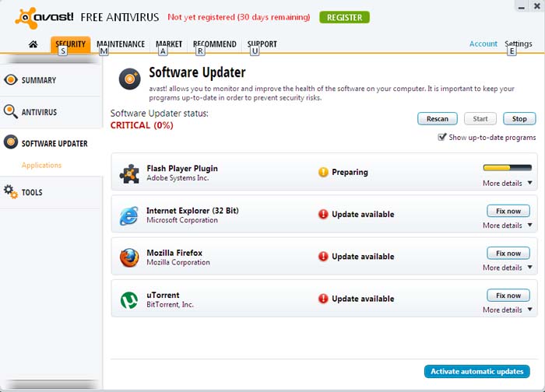Screen dimensions: 545x392
Task: Fix now for uTorrent
Action: [508, 296]
